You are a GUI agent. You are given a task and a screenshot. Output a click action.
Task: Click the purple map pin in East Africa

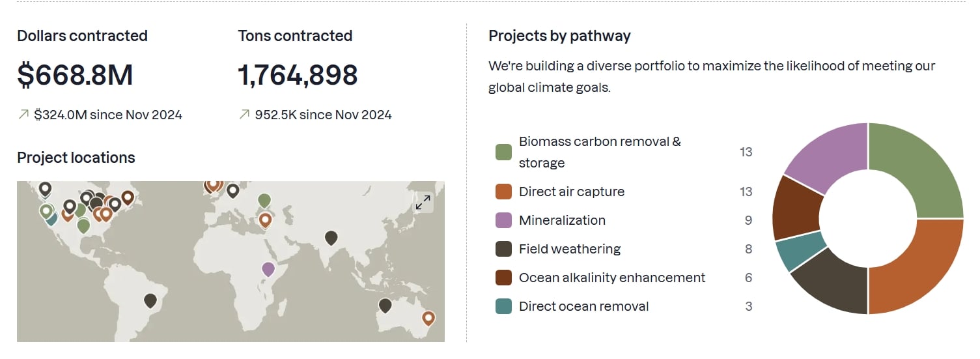click(x=268, y=268)
